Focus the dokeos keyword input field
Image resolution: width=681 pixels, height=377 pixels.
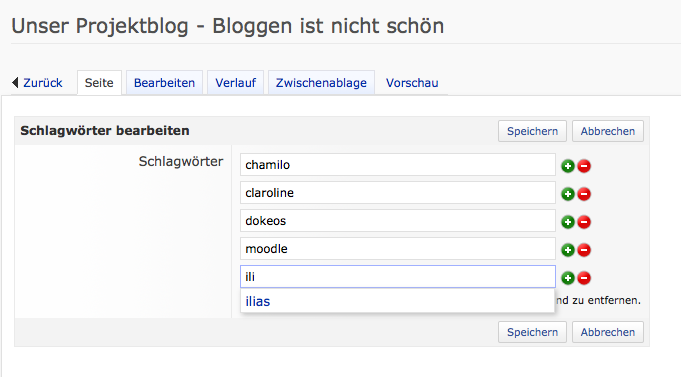pyautogui.click(x=398, y=221)
